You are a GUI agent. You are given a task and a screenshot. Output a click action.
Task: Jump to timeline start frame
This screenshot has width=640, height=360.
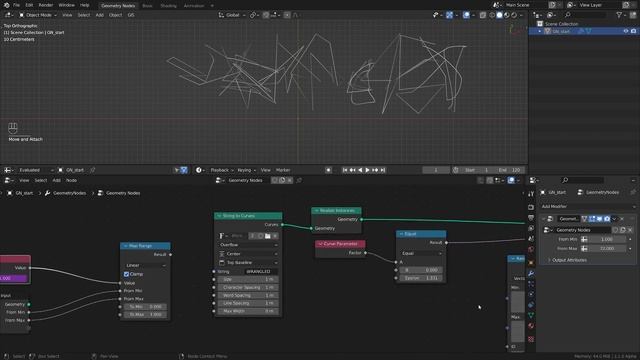click(345, 170)
